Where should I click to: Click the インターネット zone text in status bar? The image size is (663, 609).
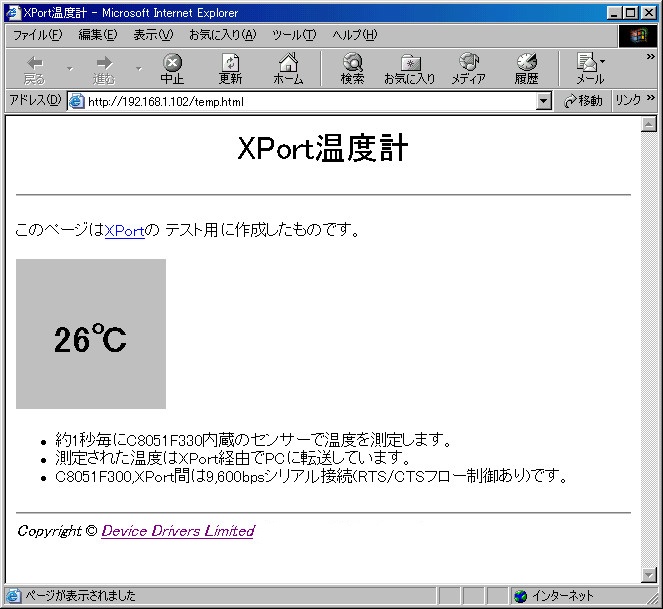click(563, 596)
